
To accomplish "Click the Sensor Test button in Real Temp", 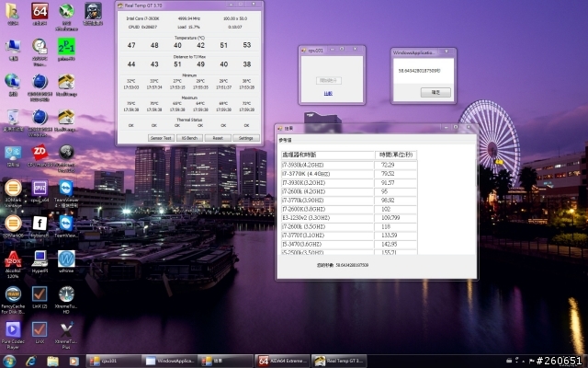I will (x=161, y=137).
